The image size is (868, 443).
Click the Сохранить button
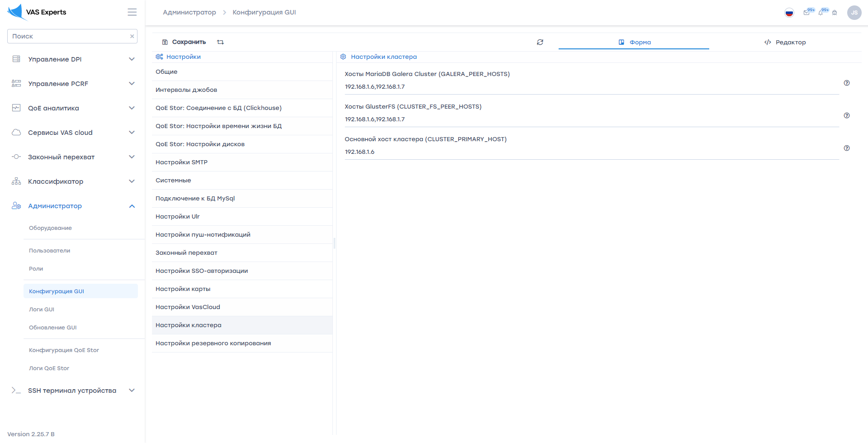[x=184, y=42]
